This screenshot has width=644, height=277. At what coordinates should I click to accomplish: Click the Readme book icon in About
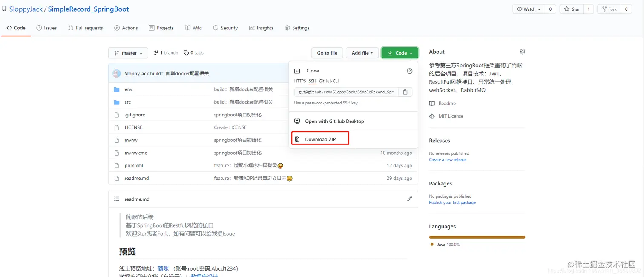(x=432, y=104)
